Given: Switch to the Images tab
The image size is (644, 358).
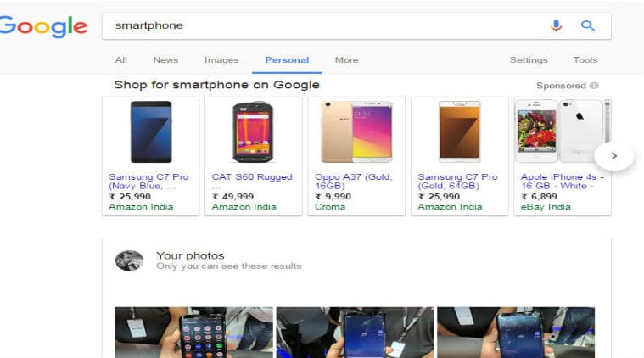Looking at the screenshot, I should 221,60.
